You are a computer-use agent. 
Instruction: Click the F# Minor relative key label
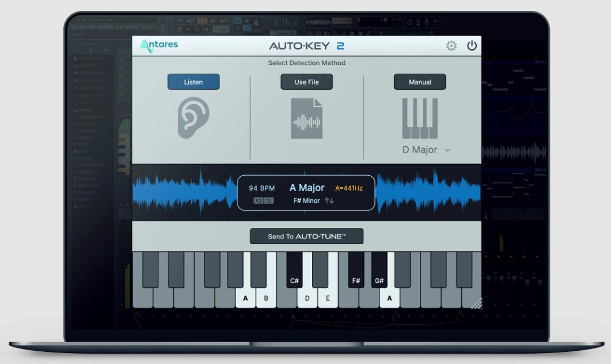point(306,200)
